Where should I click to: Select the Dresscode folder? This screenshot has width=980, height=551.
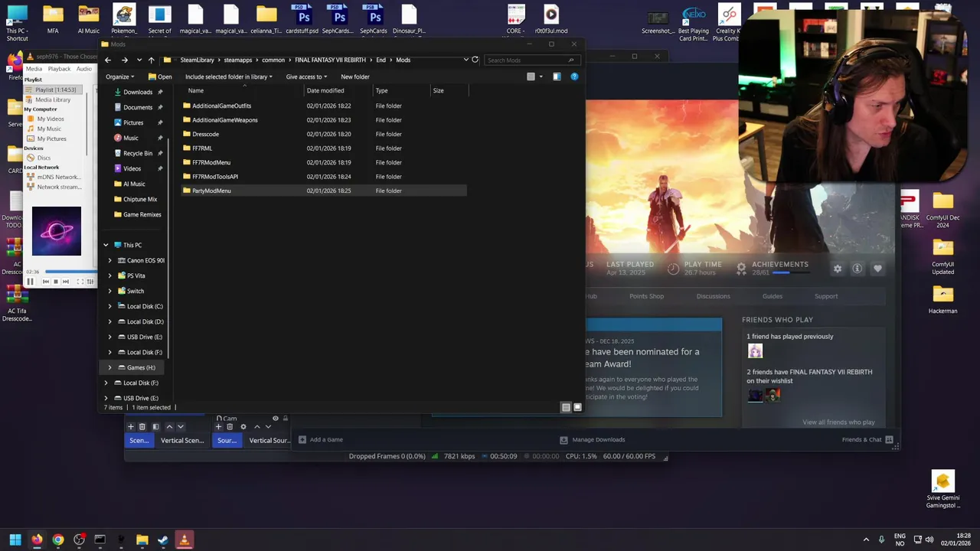tap(205, 134)
